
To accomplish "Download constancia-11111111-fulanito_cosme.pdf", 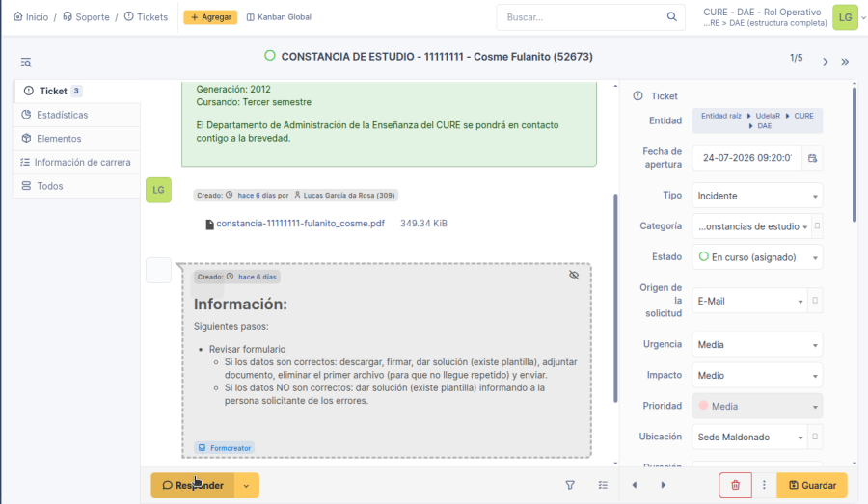I will pos(300,224).
